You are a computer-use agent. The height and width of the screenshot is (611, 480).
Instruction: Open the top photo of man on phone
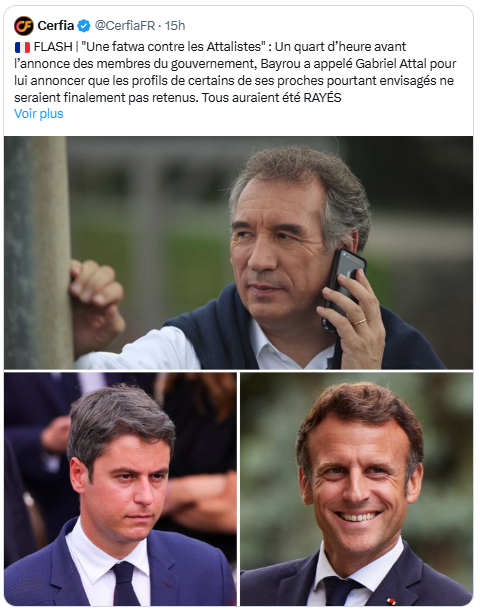238,253
